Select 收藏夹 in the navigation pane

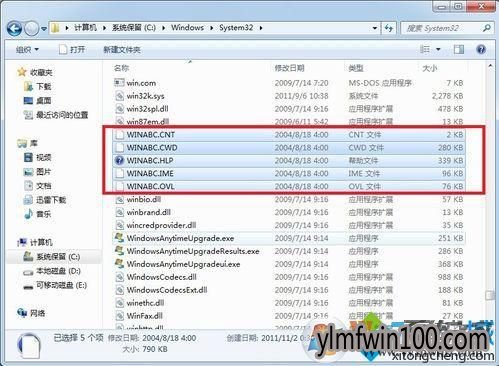(x=41, y=72)
